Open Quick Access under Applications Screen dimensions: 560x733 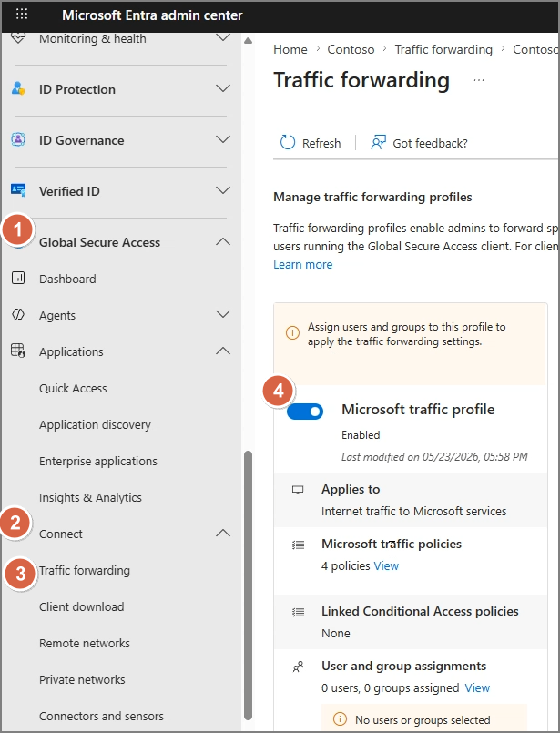pos(73,389)
